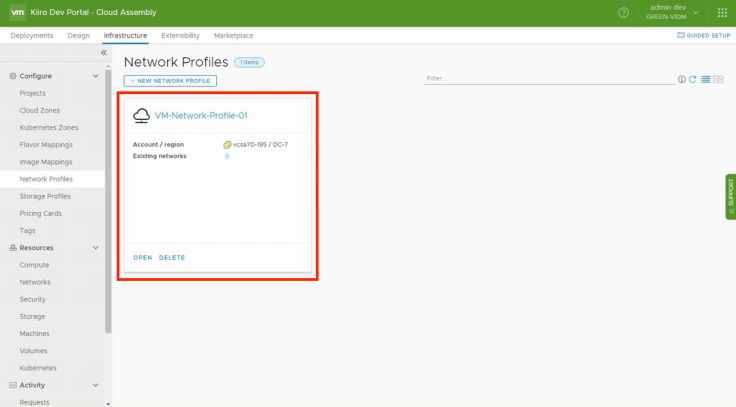
Task: Open Security under Resources
Action: point(32,299)
